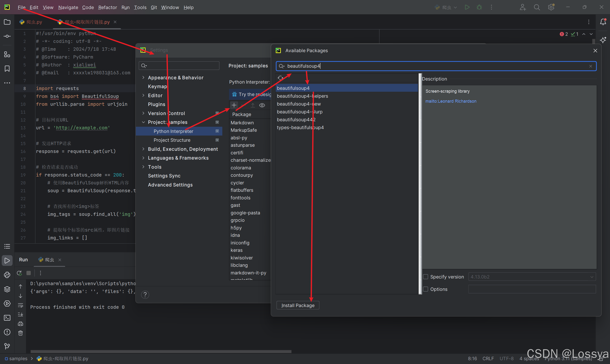
Task: Click the Install Package button
Action: 298,305
